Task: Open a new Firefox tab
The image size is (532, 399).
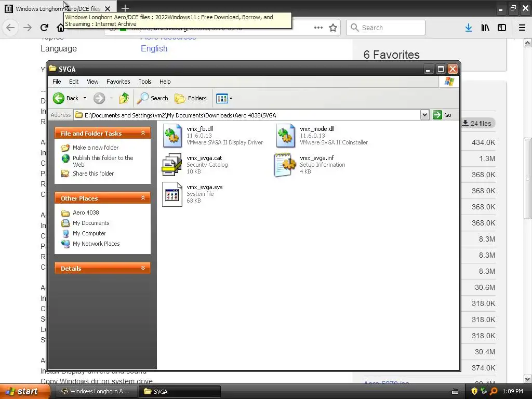Action: (x=125, y=8)
